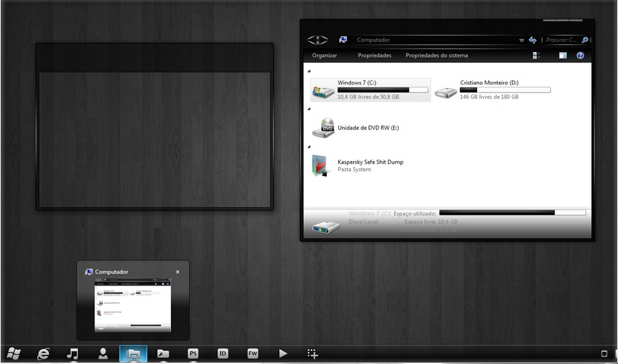Viewport: 618px width, 364px height.
Task: Click '146 GB livres de 180 GB' text
Action: tap(489, 97)
